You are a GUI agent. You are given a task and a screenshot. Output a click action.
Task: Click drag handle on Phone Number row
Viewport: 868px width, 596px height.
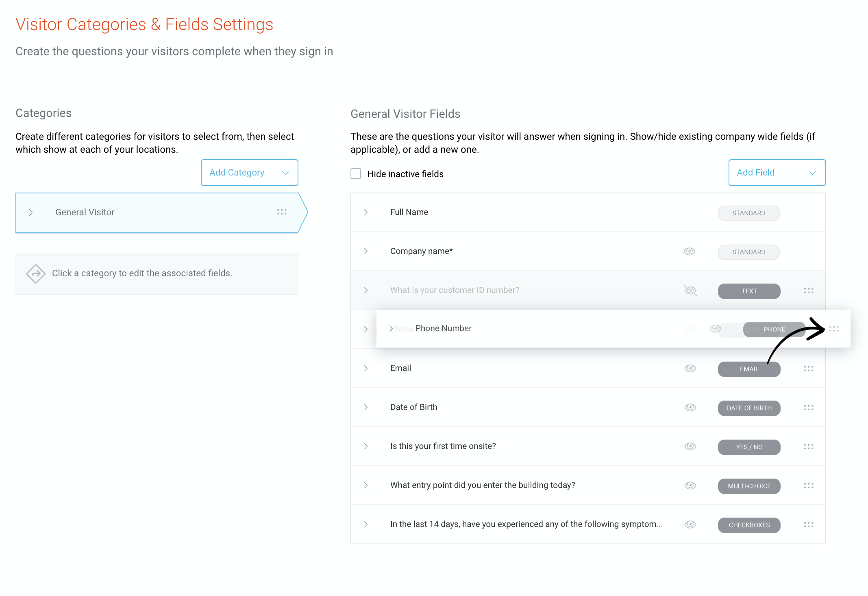pos(834,329)
